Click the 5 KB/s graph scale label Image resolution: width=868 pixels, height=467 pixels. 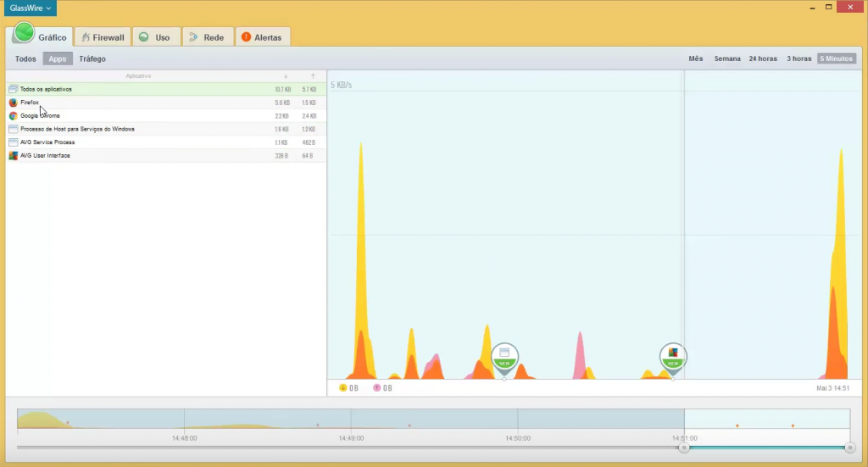click(x=341, y=86)
